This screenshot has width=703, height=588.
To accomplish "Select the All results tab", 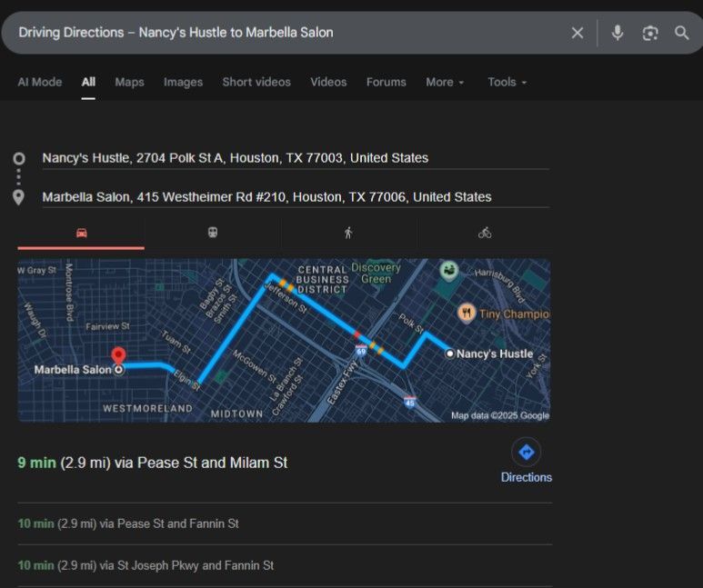I will coord(88,82).
